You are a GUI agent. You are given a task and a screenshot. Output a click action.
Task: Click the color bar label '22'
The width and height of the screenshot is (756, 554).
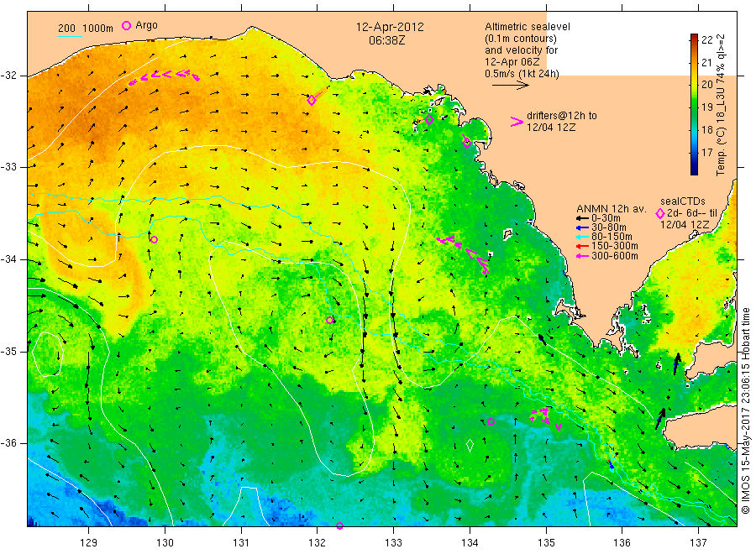point(706,40)
